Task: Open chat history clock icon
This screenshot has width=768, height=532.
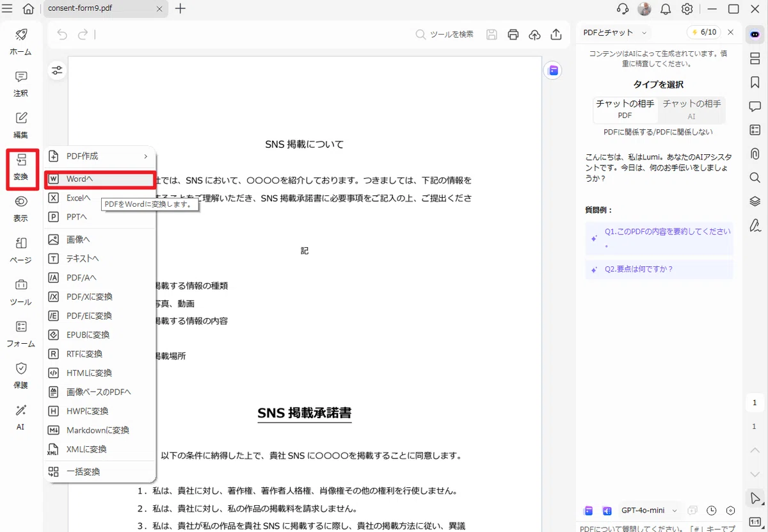Action: (712, 510)
